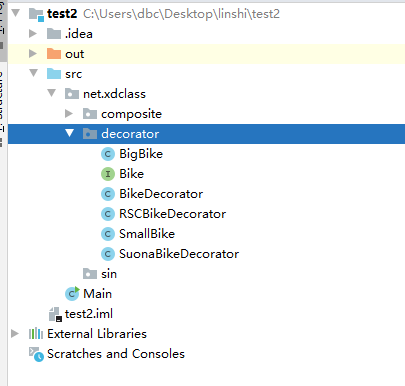Select the SmallBike class

[147, 234]
